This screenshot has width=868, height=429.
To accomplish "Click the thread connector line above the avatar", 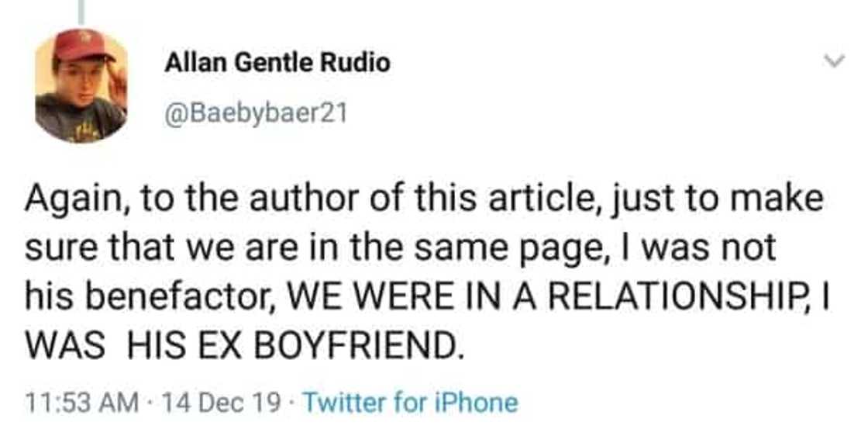I will click(81, 11).
